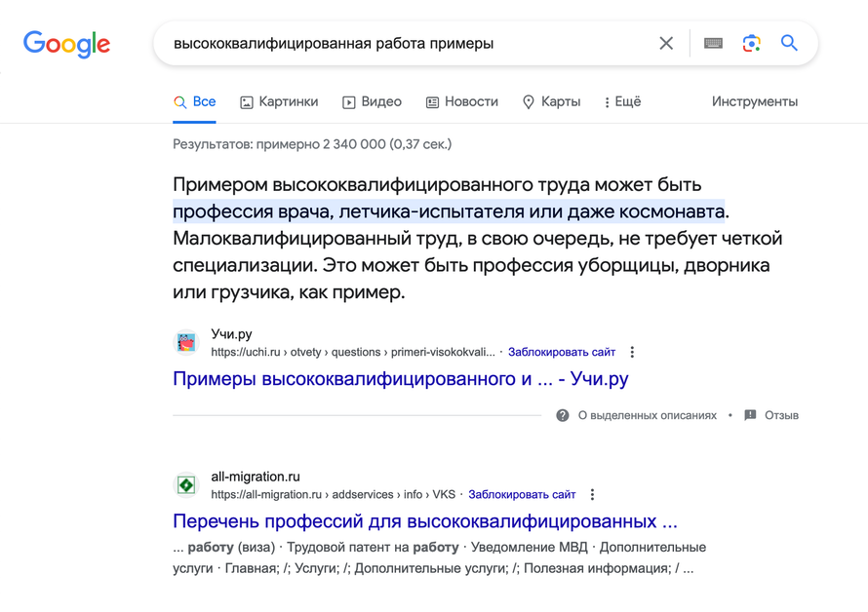
Task: Click the all-migration snippet text 'Трудовой патент на работу'
Action: click(x=373, y=548)
